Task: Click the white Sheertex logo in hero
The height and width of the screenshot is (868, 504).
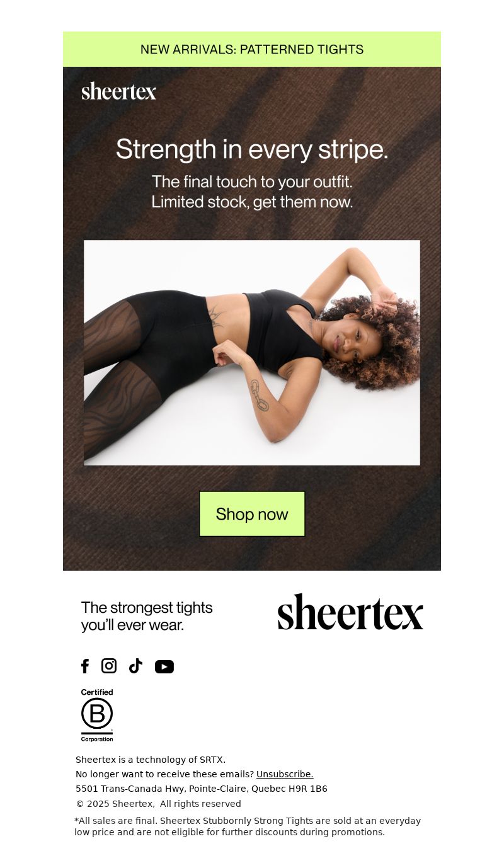Action: tap(119, 91)
